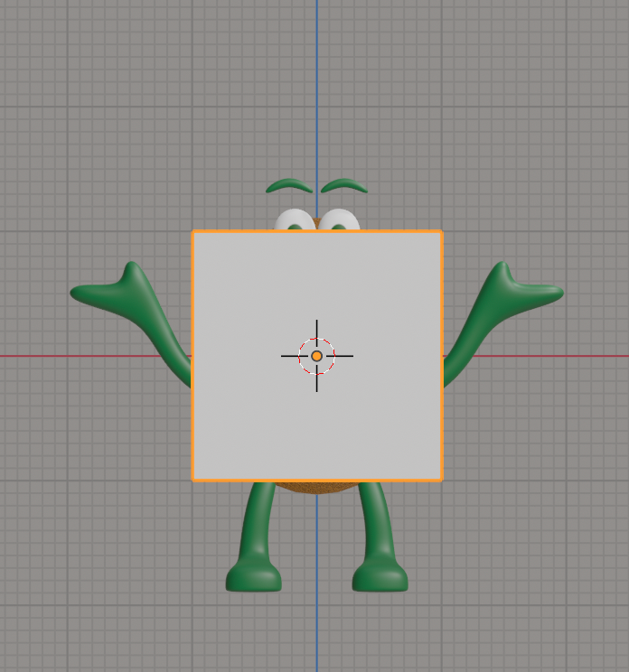Viewport: 629px width, 672px height.
Task: Click the character's right green foot
Action: pyautogui.click(x=380, y=576)
